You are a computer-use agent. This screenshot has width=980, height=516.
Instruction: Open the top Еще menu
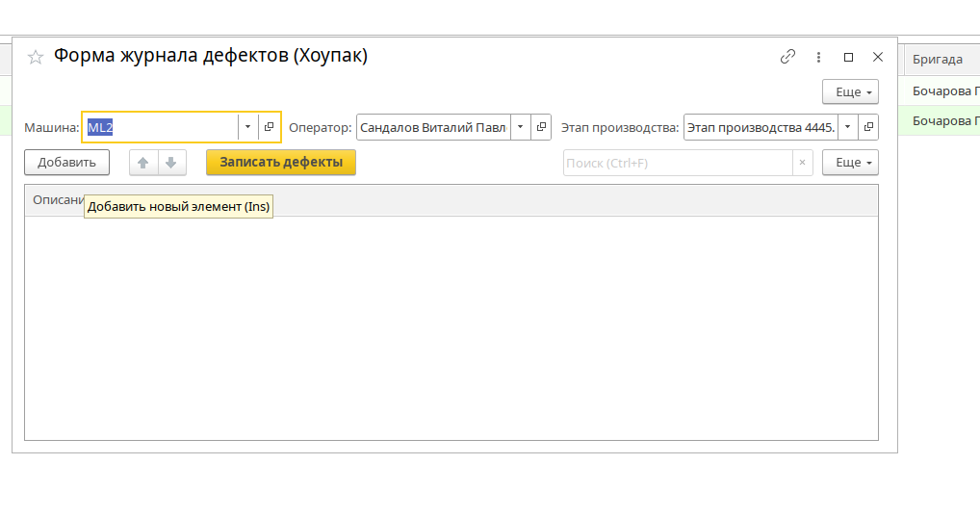(849, 92)
